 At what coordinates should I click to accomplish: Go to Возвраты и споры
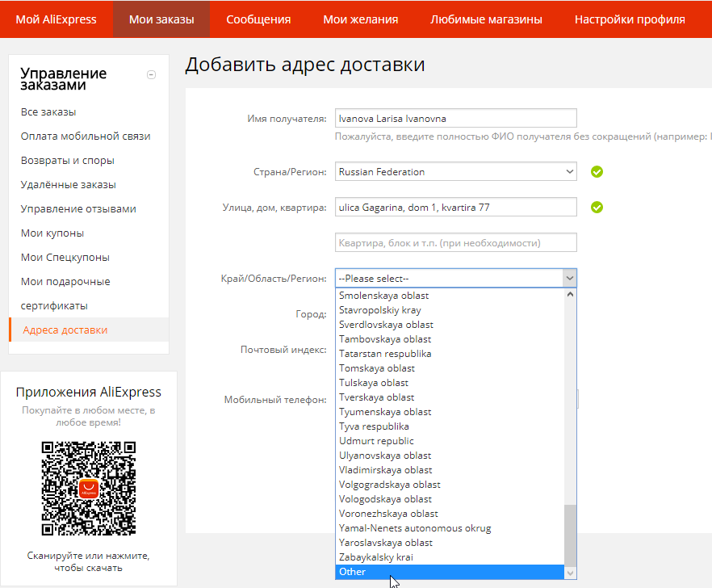coord(67,161)
